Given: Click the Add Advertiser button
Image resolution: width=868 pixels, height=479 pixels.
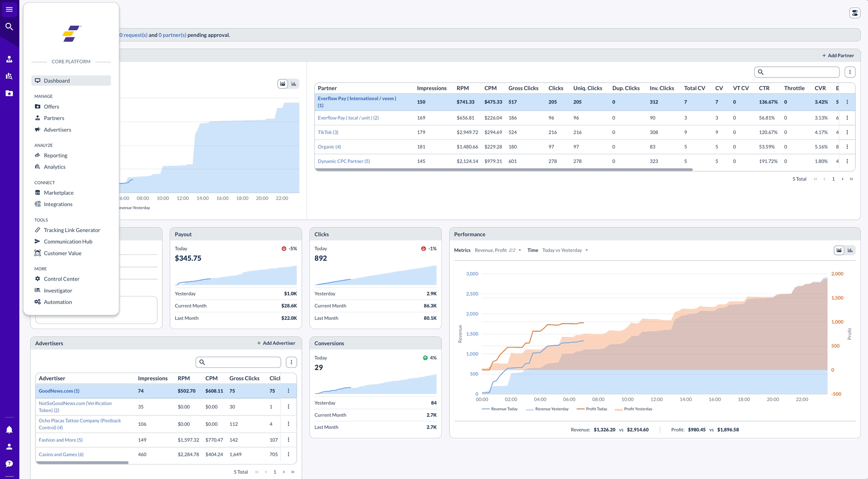Looking at the screenshot, I should (x=276, y=343).
